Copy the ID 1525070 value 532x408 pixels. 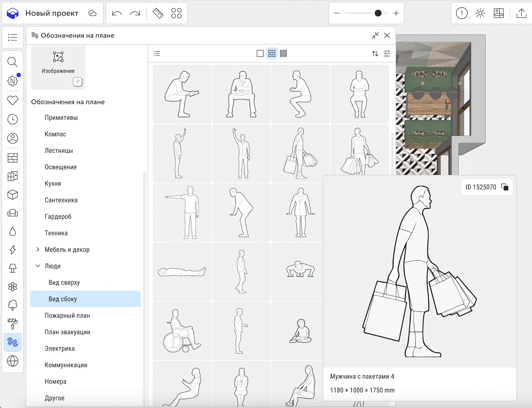pos(505,187)
